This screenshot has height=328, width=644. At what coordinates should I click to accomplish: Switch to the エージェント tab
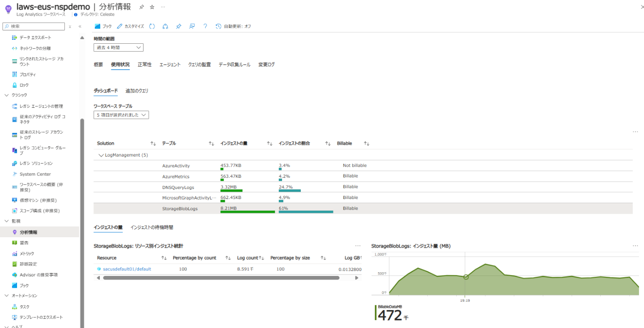point(170,64)
